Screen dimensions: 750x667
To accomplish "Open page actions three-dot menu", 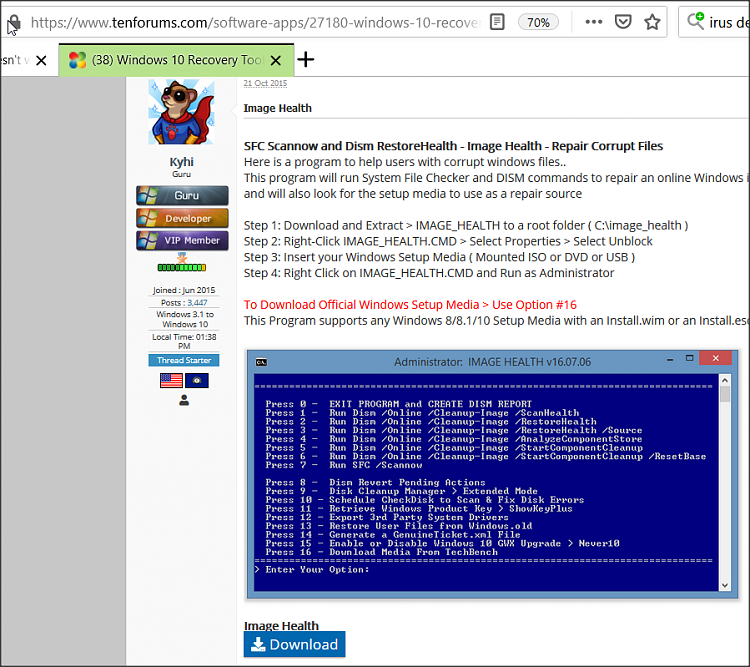I will [594, 22].
